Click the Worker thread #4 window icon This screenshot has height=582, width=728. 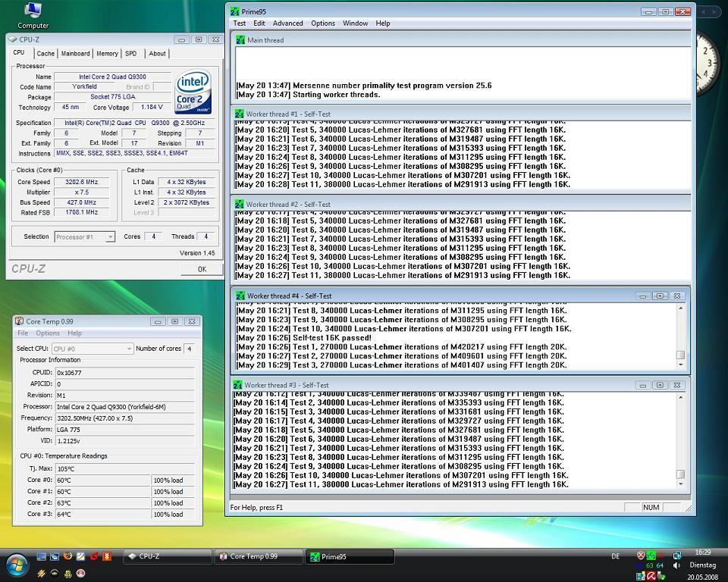click(240, 296)
